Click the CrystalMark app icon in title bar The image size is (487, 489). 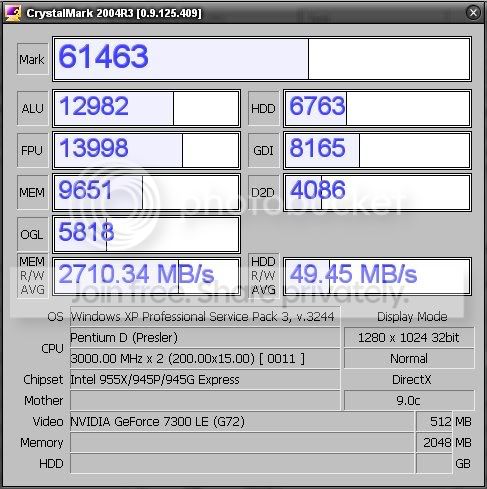(12, 13)
